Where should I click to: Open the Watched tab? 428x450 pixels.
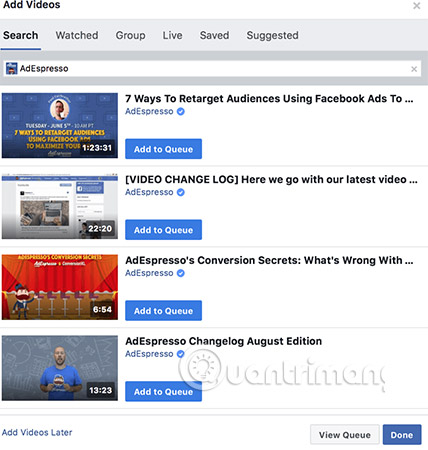tap(77, 35)
